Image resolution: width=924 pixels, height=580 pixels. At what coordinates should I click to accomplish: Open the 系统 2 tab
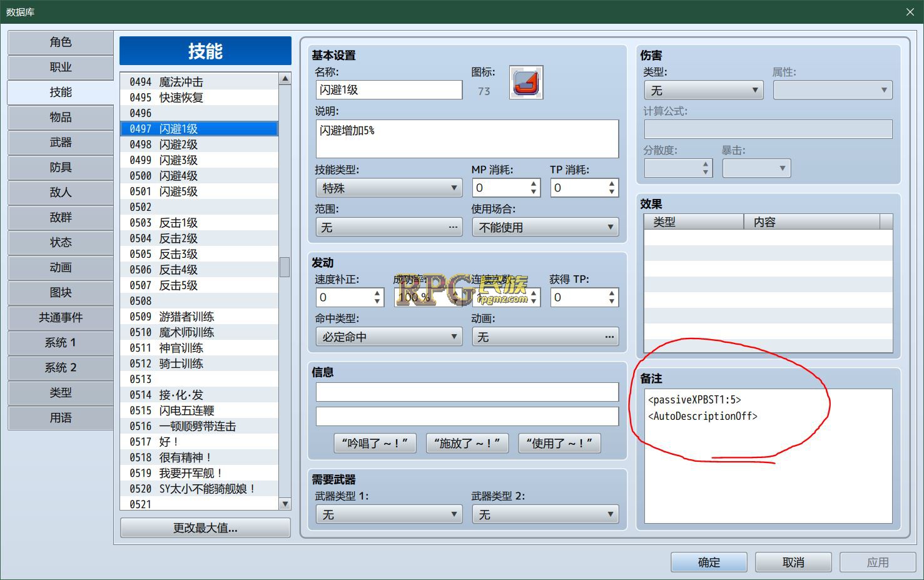[x=61, y=367]
